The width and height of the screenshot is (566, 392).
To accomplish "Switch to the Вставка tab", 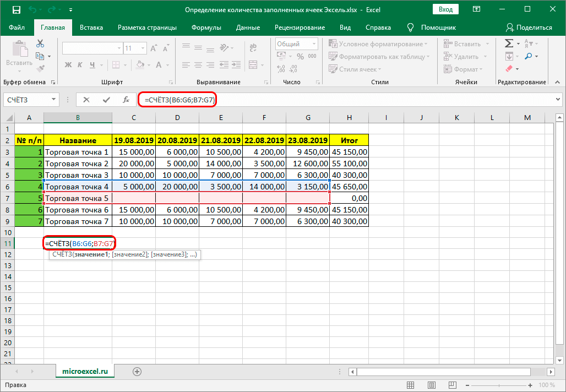I will coord(91,28).
